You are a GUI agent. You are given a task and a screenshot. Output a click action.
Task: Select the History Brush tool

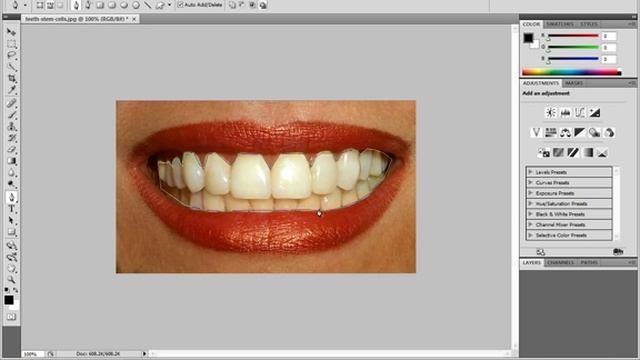coord(11,138)
